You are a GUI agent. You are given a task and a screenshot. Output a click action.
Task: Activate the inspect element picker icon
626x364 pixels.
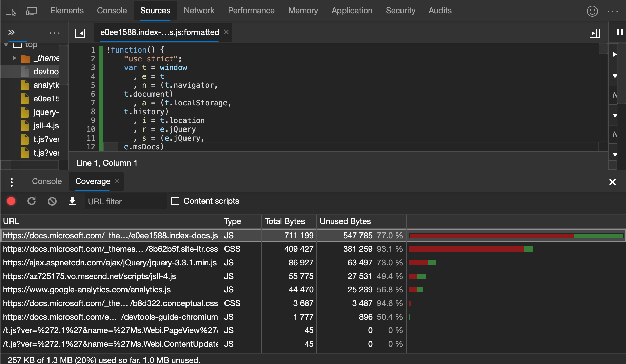11,11
